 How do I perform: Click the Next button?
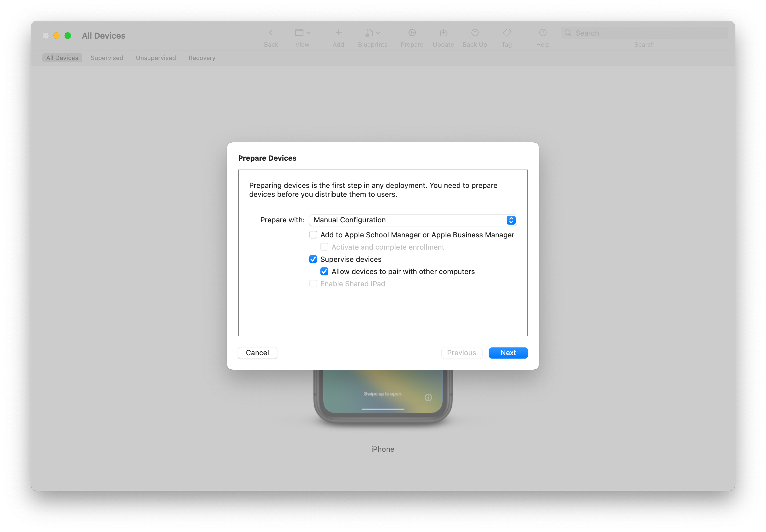click(x=508, y=353)
